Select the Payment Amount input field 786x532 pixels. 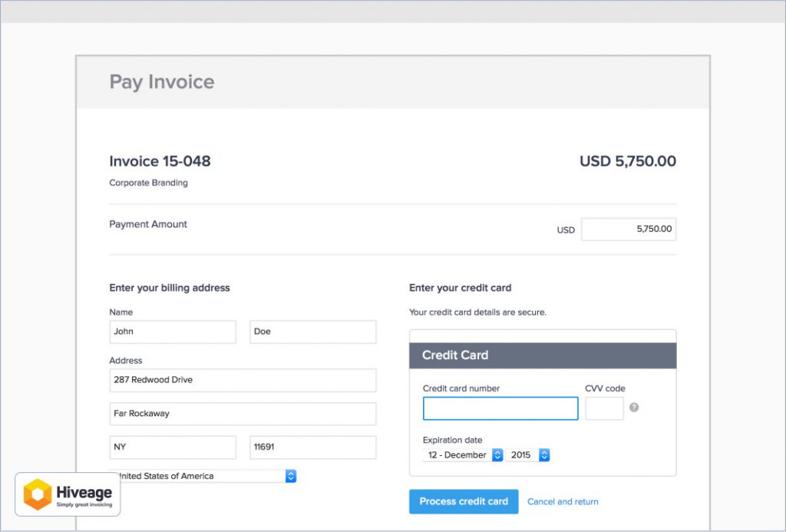[x=628, y=230]
